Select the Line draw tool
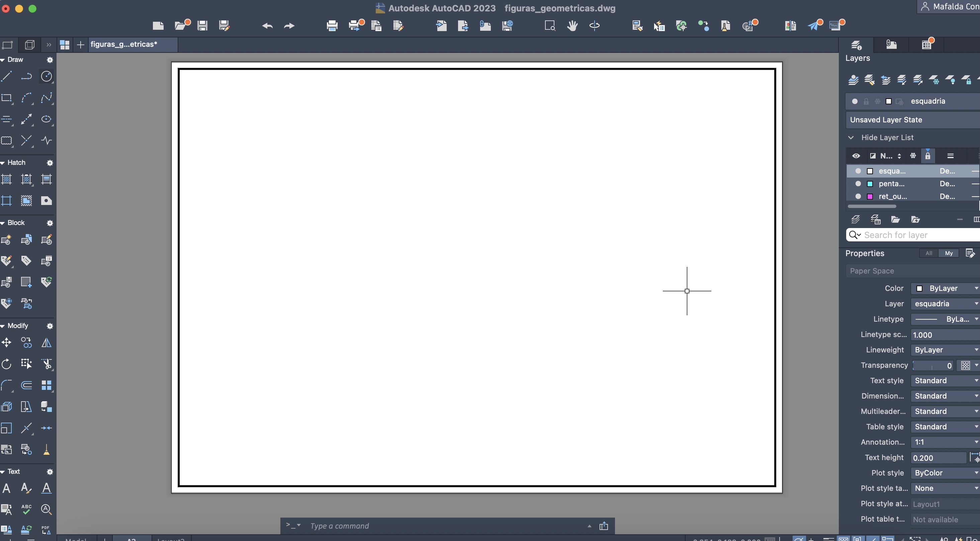Screen dimensions: 980x541 (x=6, y=77)
